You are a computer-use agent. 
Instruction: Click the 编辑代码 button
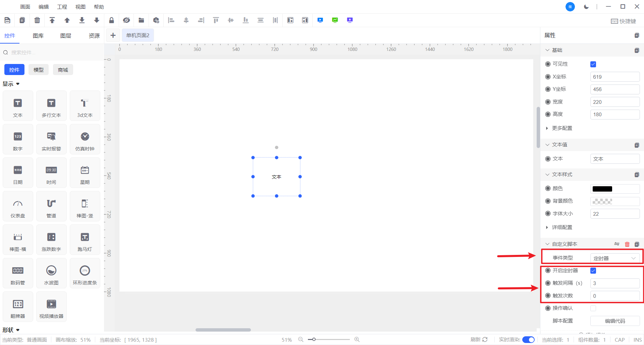click(x=614, y=321)
